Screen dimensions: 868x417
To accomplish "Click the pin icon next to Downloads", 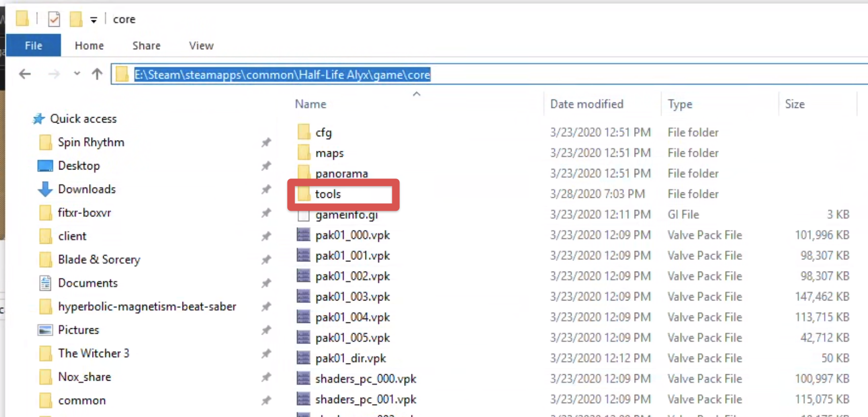I will [x=266, y=189].
